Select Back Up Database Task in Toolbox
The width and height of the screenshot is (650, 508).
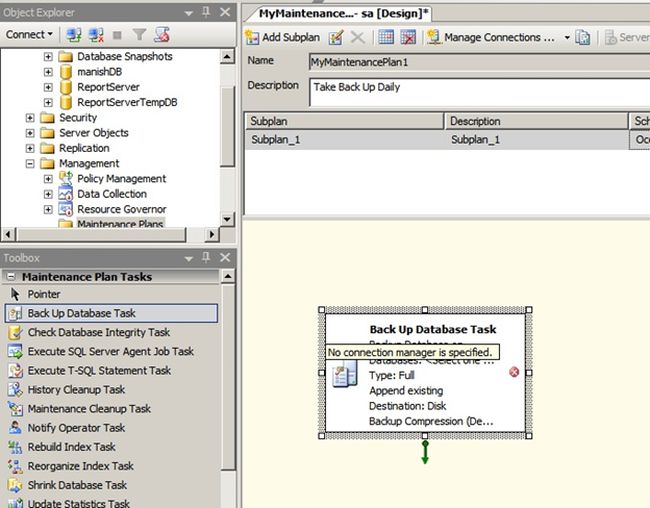coord(111,313)
